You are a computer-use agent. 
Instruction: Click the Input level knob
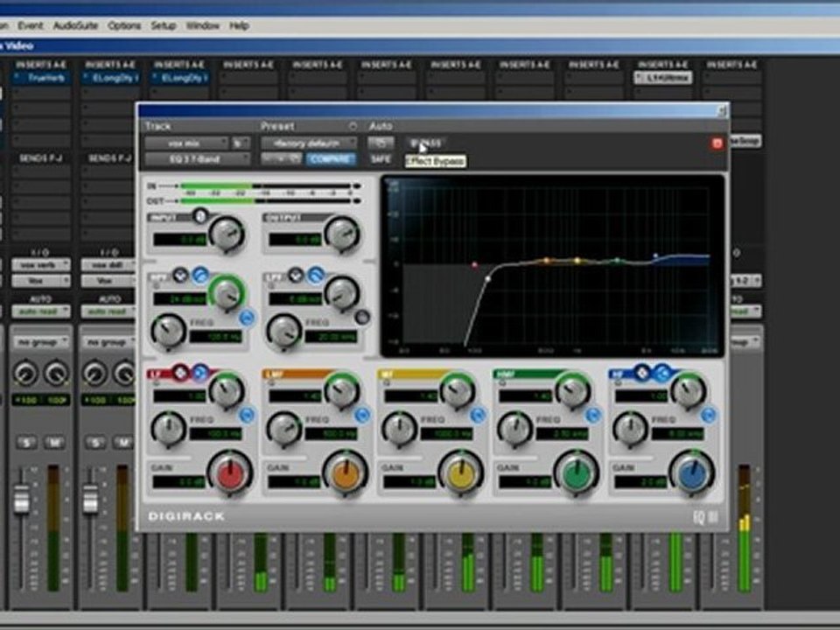(x=227, y=234)
